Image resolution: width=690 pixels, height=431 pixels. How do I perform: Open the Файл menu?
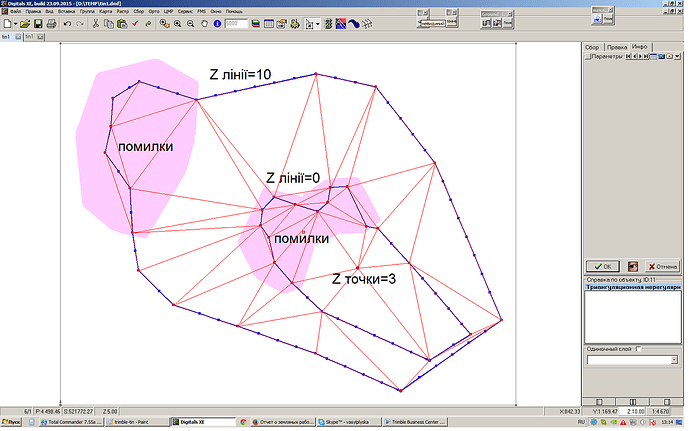coord(15,11)
